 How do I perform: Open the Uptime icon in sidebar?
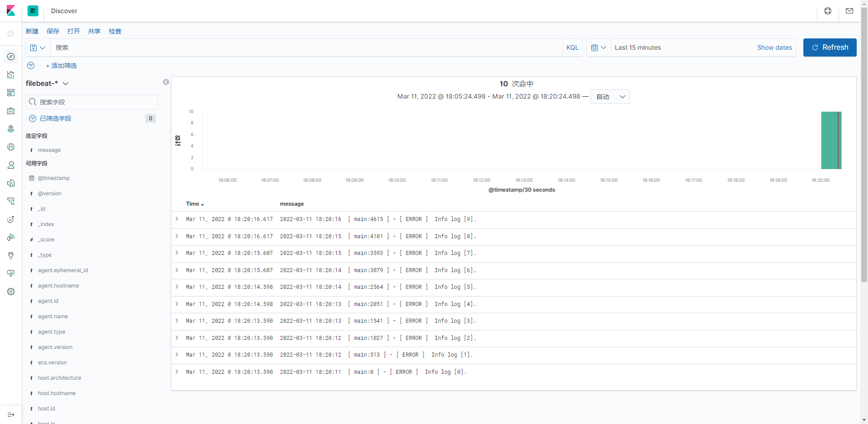click(11, 219)
